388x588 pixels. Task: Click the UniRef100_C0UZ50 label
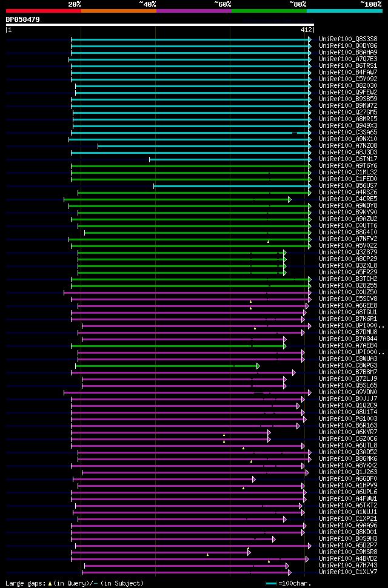tap(348, 292)
